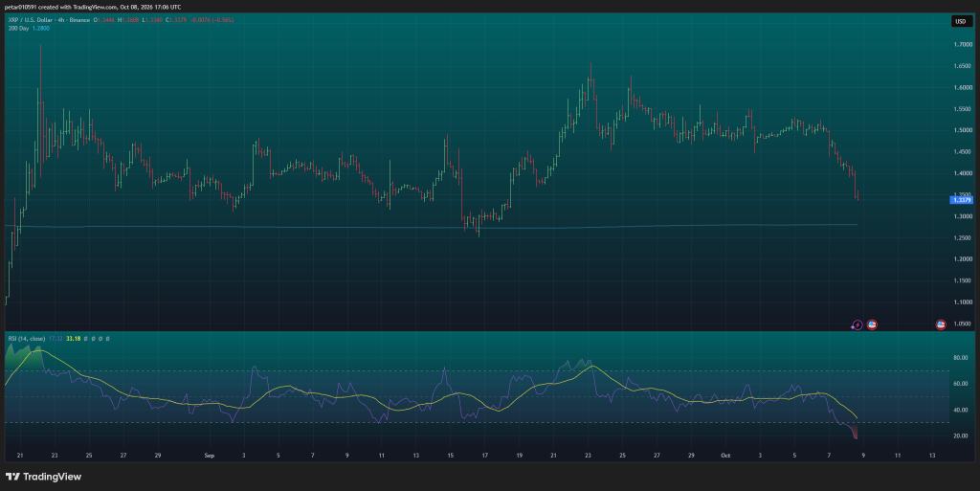The image size is (980, 491).
Task: Select the RSI (14, close) indicator legend
Action: coord(26,339)
